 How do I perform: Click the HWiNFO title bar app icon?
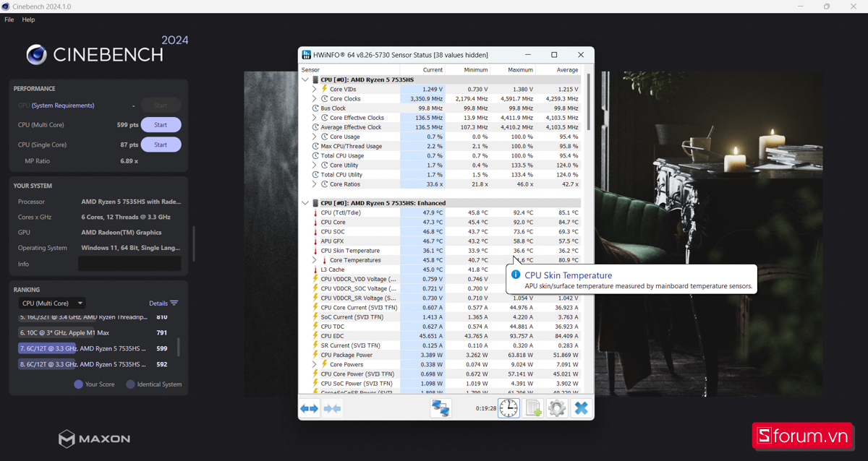coord(307,55)
